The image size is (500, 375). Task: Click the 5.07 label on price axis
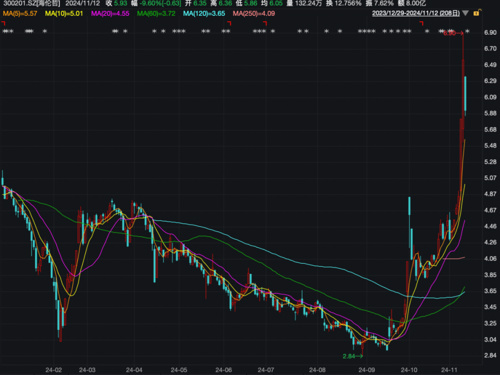coord(490,178)
